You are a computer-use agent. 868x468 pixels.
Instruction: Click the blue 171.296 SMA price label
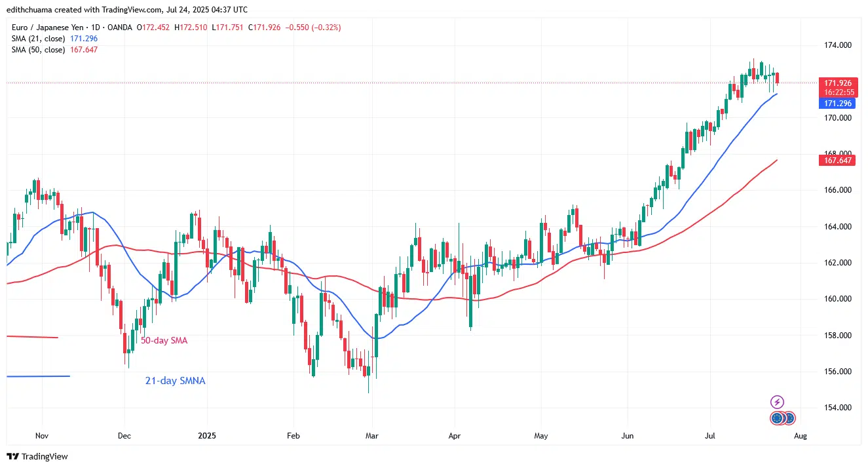coord(837,104)
